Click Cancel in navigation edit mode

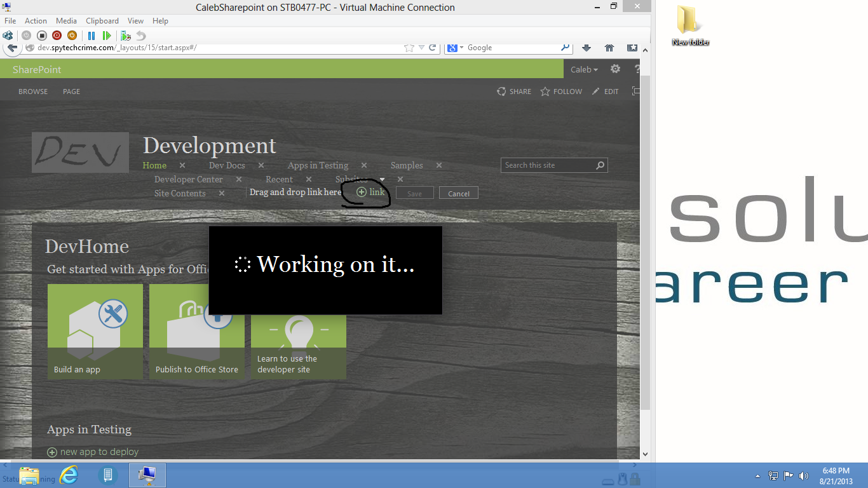point(459,193)
